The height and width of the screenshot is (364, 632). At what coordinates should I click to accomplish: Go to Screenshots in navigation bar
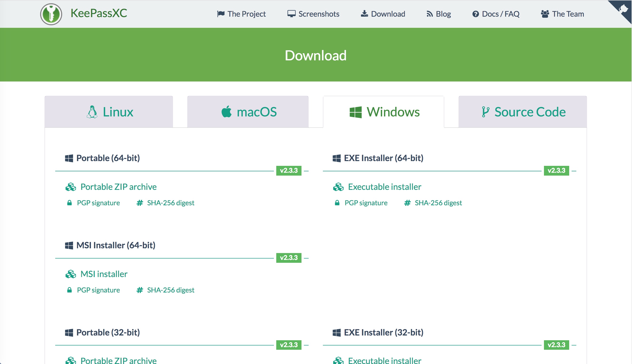click(x=313, y=14)
